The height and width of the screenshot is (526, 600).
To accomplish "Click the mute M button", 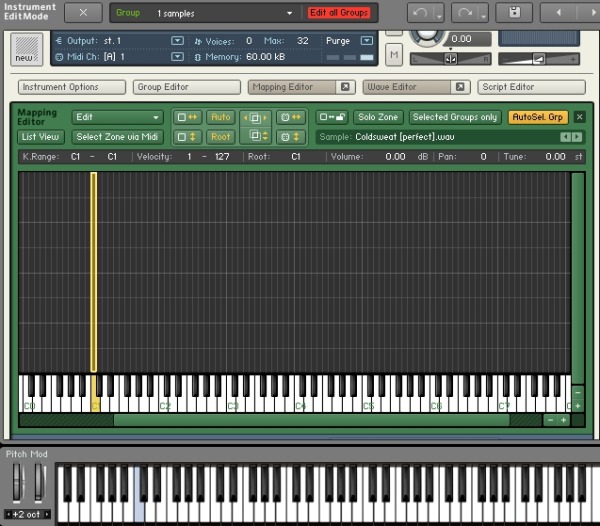I will click(x=394, y=52).
